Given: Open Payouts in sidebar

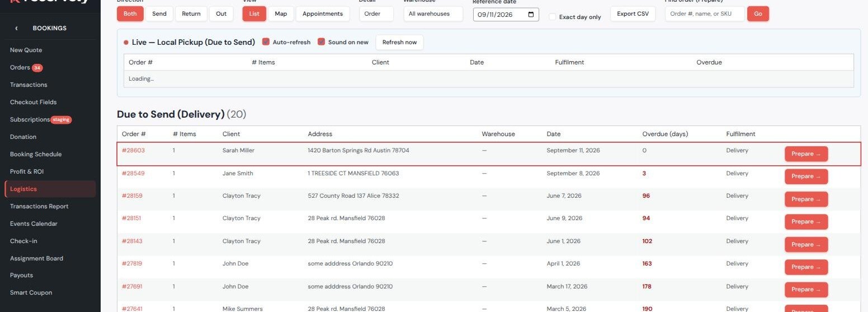Looking at the screenshot, I should tap(21, 275).
